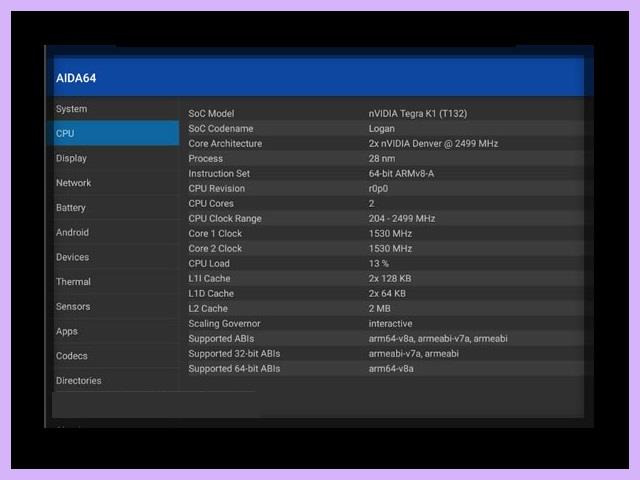Viewport: 640px width, 480px height.
Task: Click the 28 nm value
Action: pyautogui.click(x=382, y=159)
